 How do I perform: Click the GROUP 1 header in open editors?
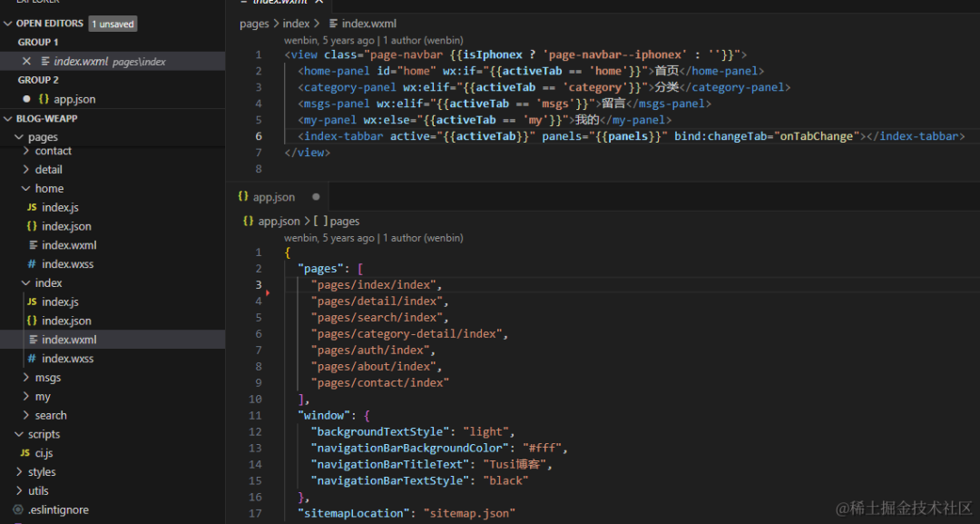[x=38, y=42]
